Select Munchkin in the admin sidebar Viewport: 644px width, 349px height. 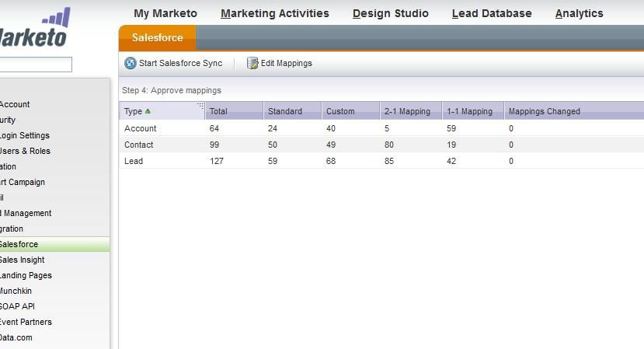click(16, 291)
